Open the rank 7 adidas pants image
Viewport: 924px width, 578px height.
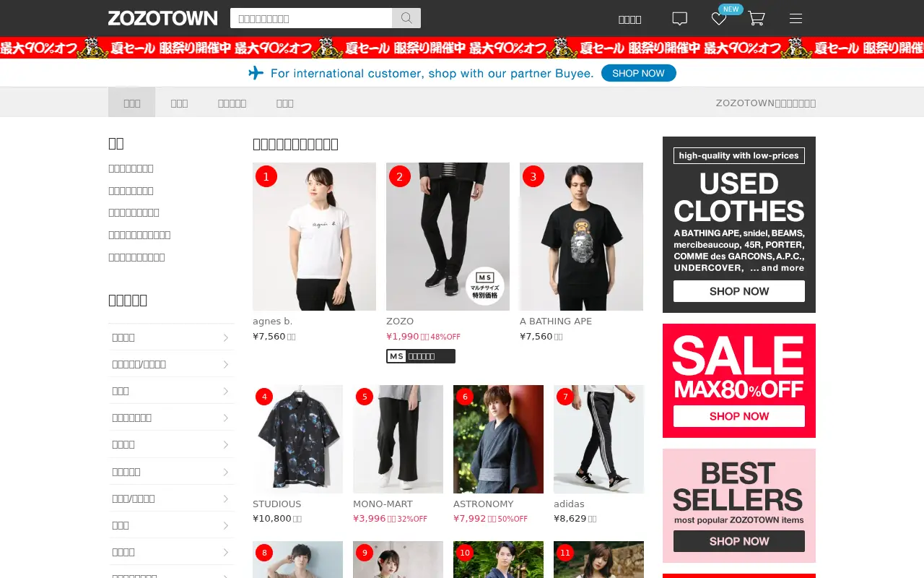point(598,439)
